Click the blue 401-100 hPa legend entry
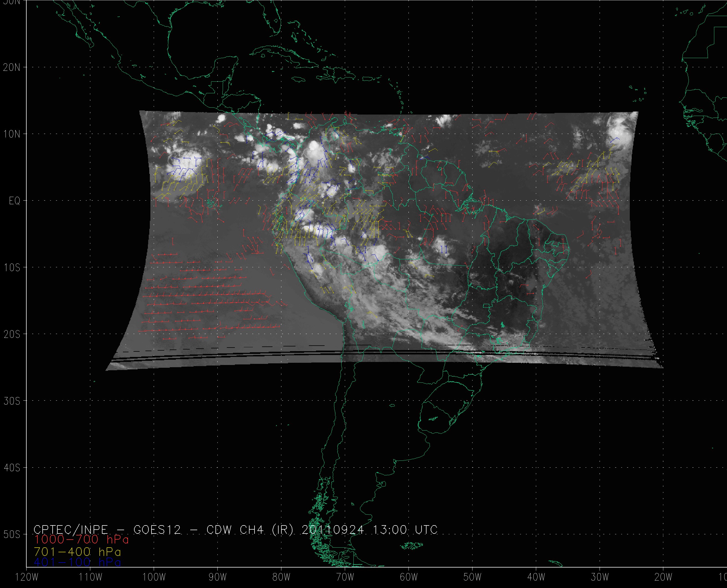The width and height of the screenshot is (727, 588). 77,562
